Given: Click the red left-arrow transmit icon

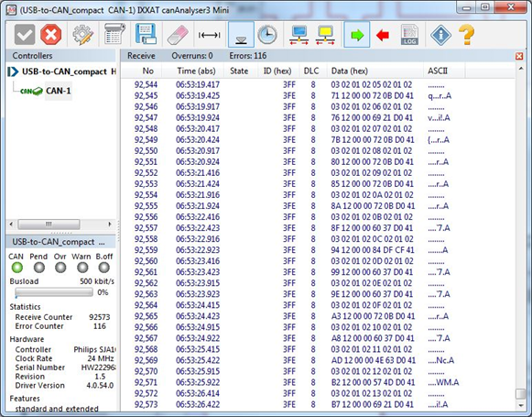Looking at the screenshot, I should 383,35.
